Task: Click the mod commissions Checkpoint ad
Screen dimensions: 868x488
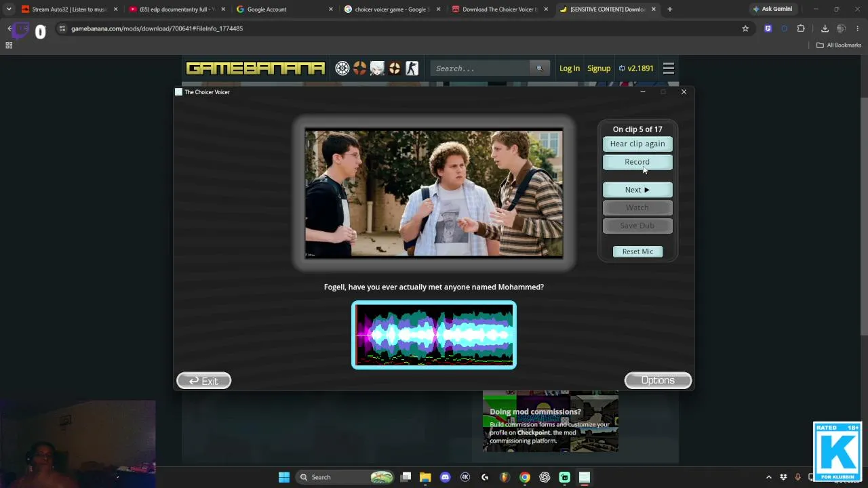Action: 551,421
